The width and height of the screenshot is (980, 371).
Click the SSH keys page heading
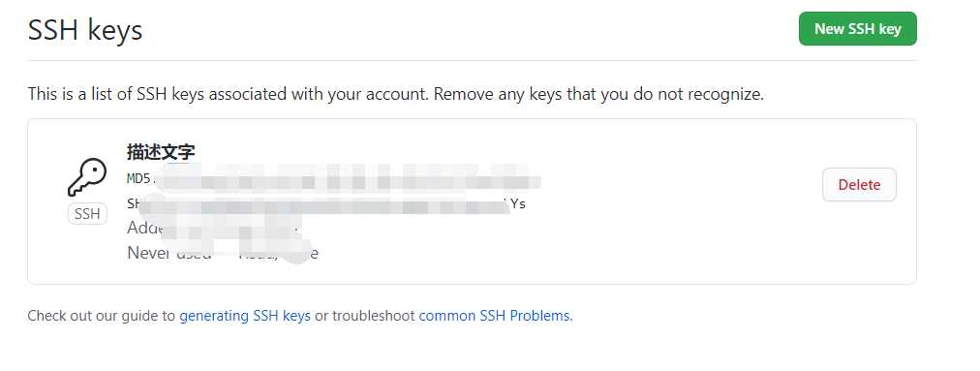(85, 29)
